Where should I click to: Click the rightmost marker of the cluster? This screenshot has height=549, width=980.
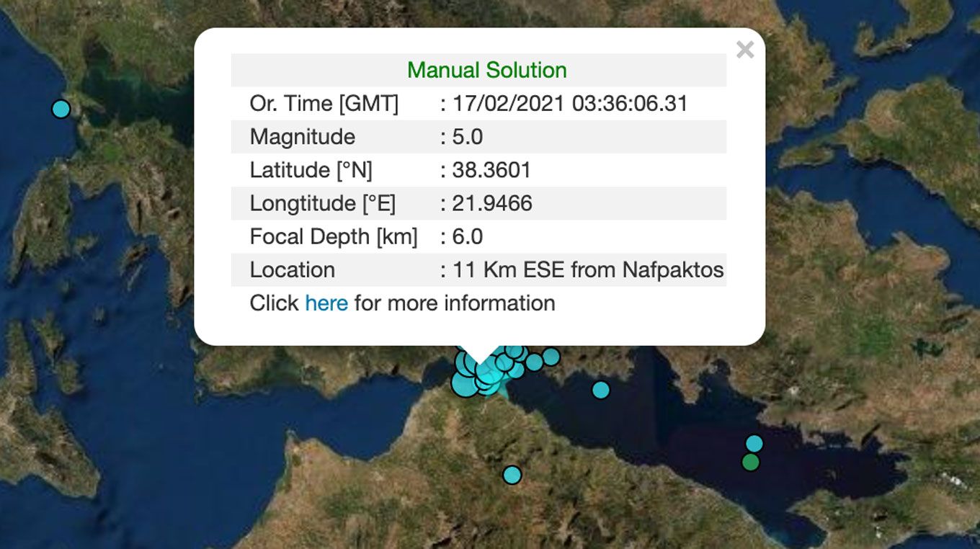coord(551,357)
